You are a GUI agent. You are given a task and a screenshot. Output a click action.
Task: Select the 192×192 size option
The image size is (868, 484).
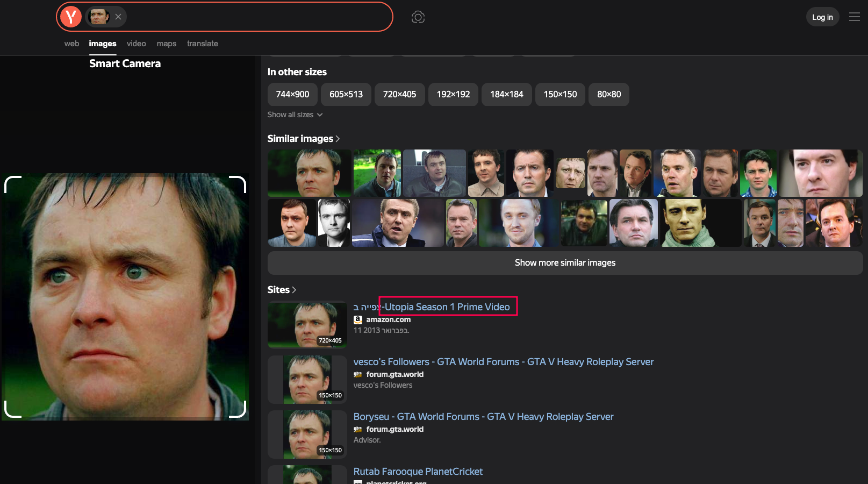point(453,94)
